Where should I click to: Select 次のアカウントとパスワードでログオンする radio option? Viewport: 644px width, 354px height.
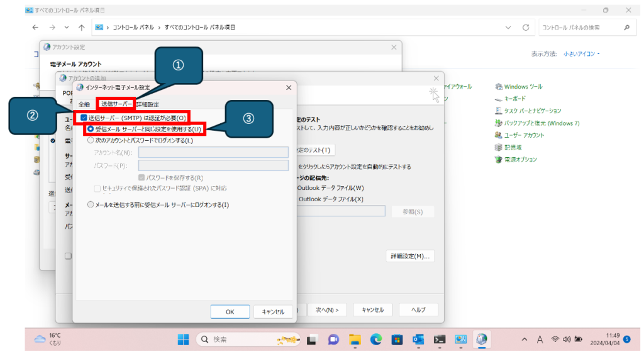coord(91,140)
